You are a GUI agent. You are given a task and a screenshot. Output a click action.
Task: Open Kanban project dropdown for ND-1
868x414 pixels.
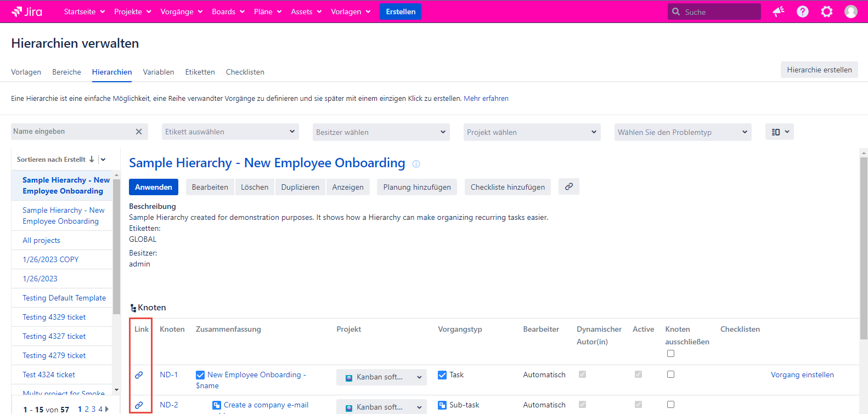coord(381,377)
